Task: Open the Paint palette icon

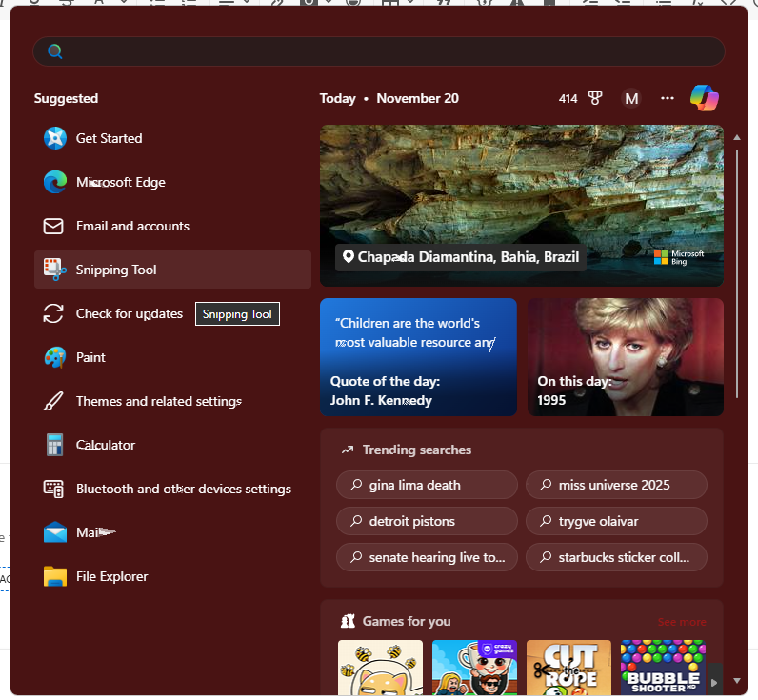Action: coord(54,357)
